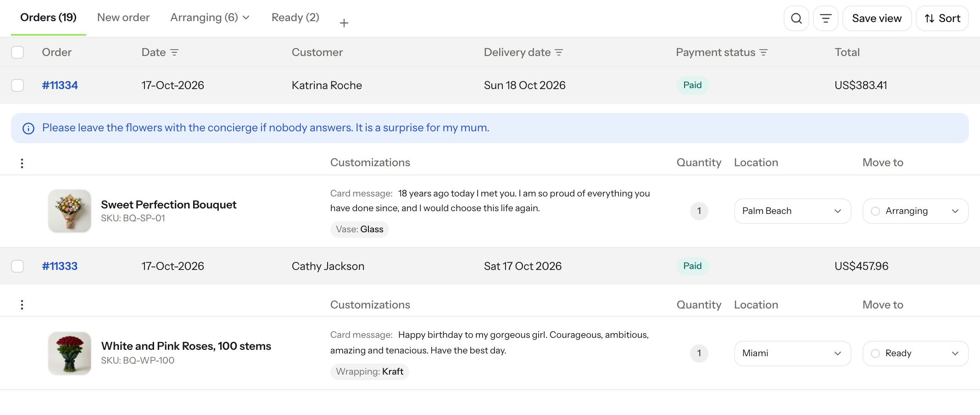The width and height of the screenshot is (980, 415).
Task: Click delivery date Sun 18 Oct 2026
Action: point(525,85)
